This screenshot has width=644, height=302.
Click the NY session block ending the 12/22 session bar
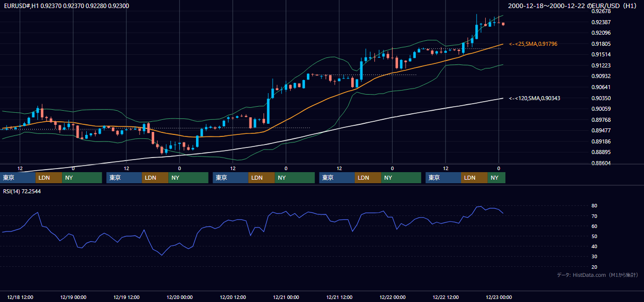(x=496, y=178)
